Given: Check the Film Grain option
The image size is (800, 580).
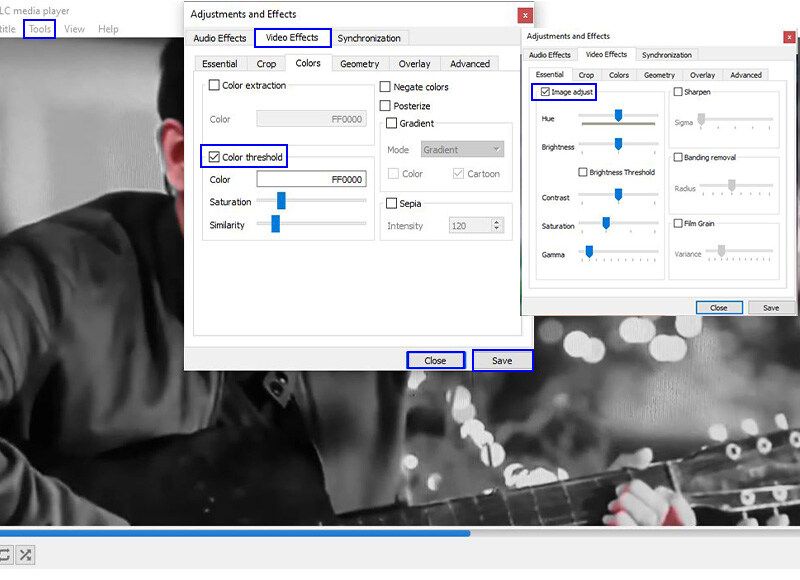Looking at the screenshot, I should pos(678,224).
